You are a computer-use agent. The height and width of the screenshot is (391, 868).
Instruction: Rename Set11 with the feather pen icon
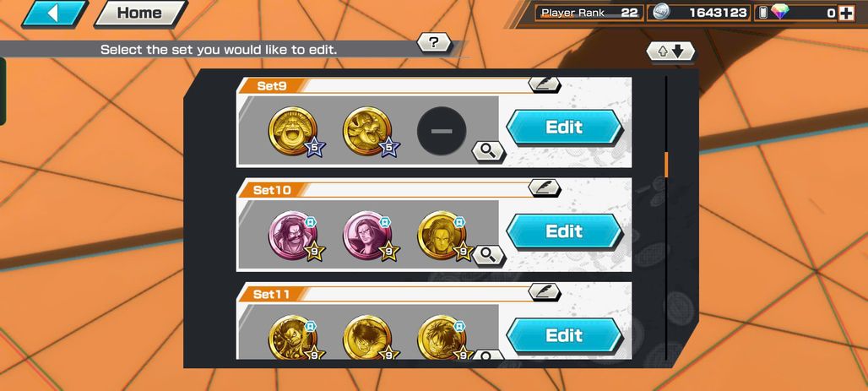tap(544, 291)
